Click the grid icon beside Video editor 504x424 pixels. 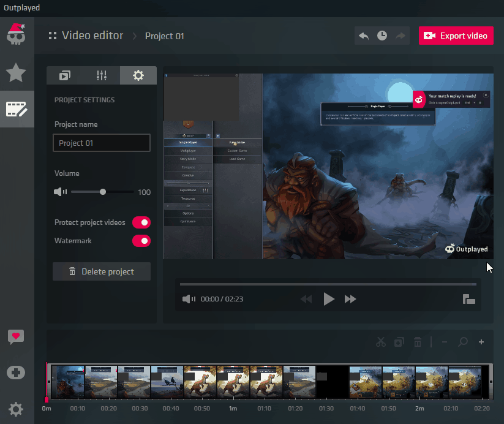pos(53,36)
